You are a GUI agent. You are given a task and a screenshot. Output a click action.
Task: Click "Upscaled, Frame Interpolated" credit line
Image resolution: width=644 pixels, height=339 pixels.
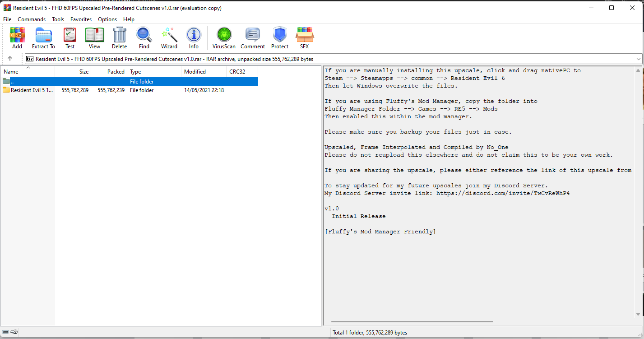(x=417, y=147)
